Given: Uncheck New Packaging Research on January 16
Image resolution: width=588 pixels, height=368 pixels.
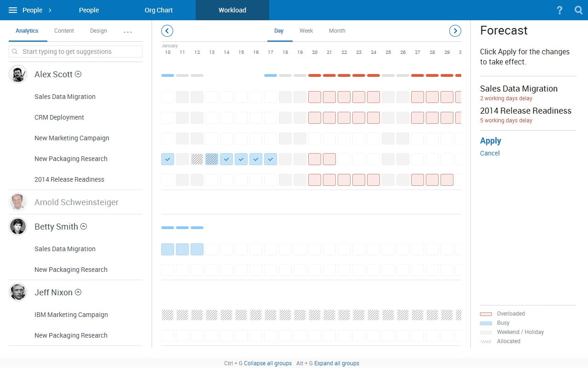Looking at the screenshot, I should tap(256, 159).
